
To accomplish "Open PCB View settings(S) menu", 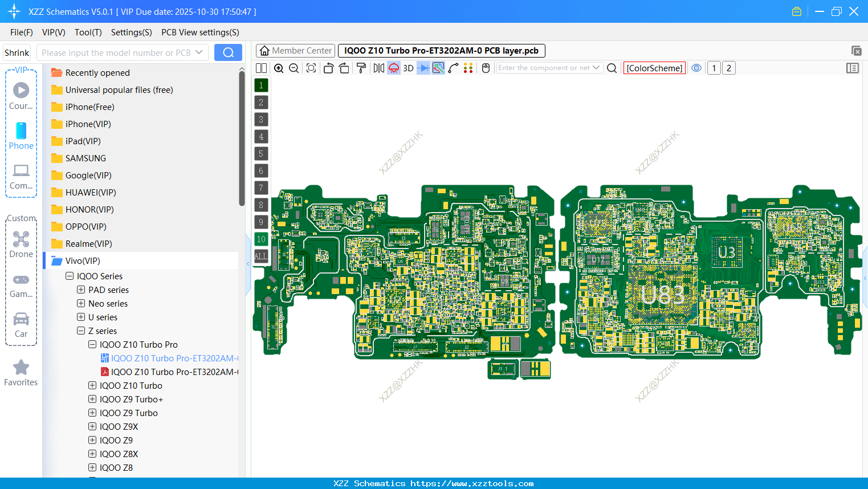I will click(200, 32).
